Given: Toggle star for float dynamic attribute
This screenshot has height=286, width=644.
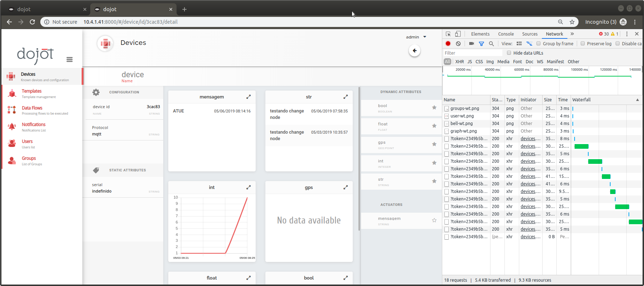Looking at the screenshot, I should [x=434, y=126].
